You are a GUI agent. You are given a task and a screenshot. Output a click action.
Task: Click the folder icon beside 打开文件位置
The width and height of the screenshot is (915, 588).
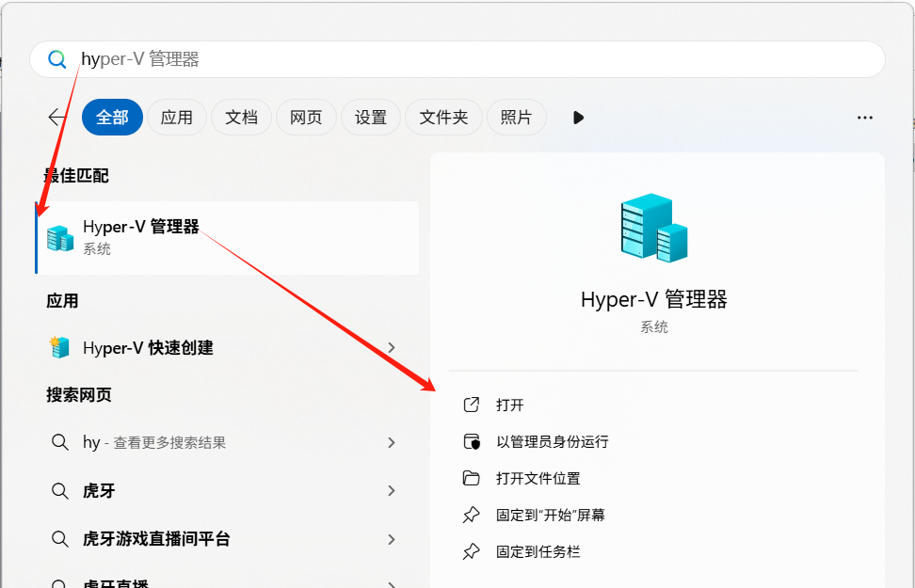point(471,478)
